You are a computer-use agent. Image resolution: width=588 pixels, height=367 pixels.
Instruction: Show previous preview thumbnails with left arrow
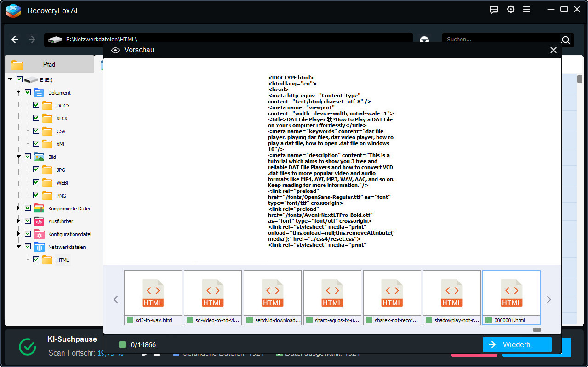point(116,299)
